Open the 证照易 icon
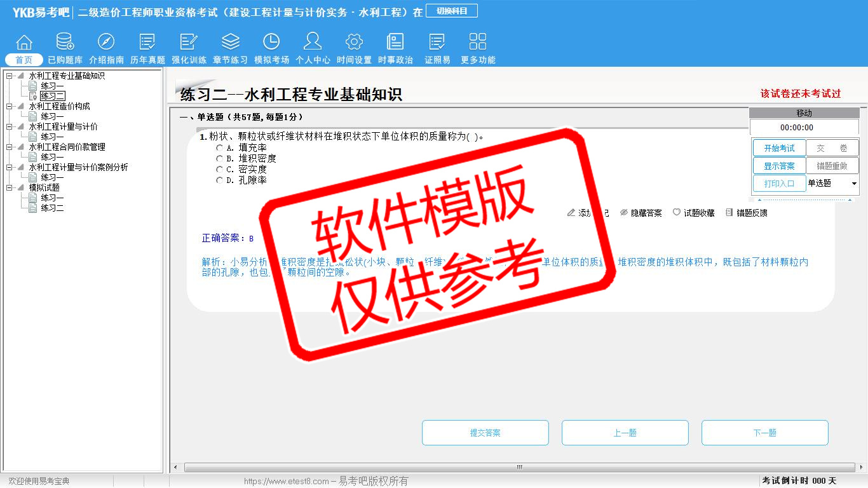The width and height of the screenshot is (868, 488). point(437,43)
